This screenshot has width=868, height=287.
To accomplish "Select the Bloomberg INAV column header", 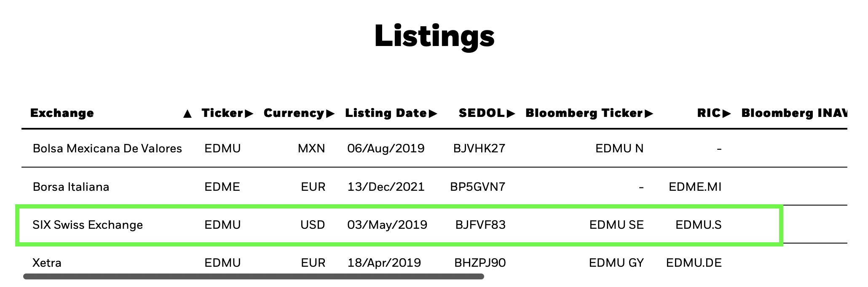I will coord(794,113).
